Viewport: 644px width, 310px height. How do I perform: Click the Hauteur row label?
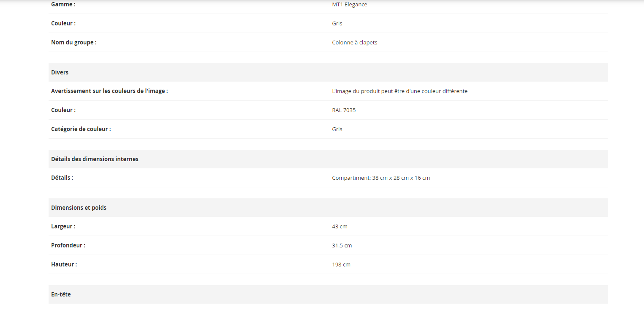(x=64, y=264)
